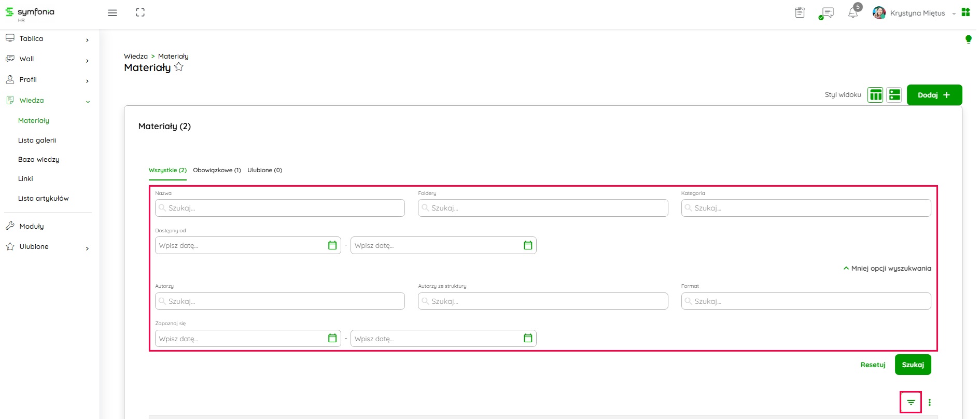Toggle fullscreen mode icon
This screenshot has width=980, height=419.
point(140,12)
